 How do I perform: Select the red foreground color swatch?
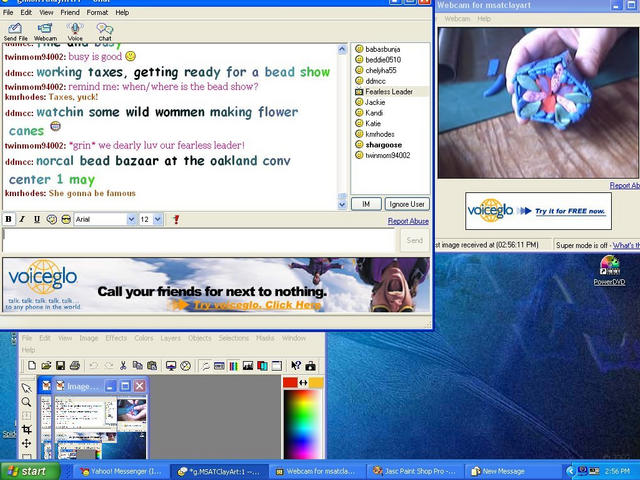(290, 382)
